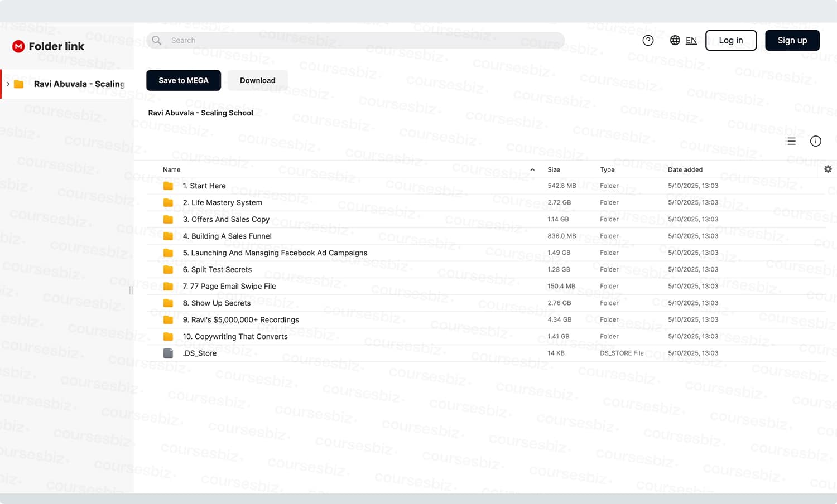837x504 pixels.
Task: Click the globe language icon
Action: (x=675, y=40)
